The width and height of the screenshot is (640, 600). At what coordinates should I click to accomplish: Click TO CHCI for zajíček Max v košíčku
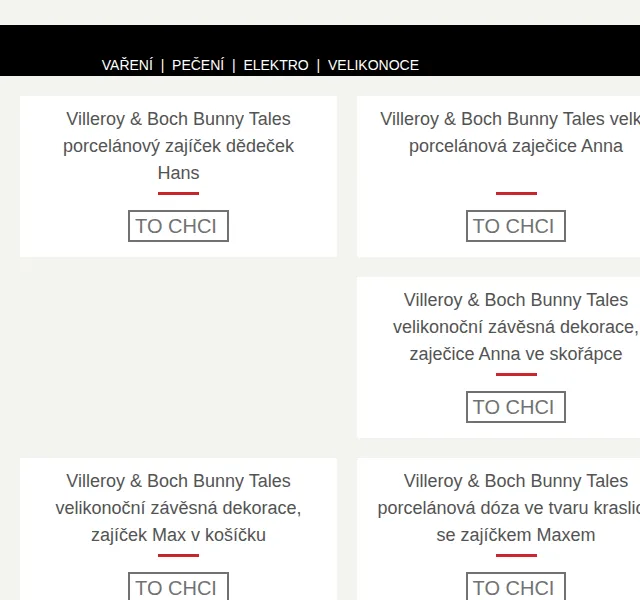pyautogui.click(x=178, y=587)
